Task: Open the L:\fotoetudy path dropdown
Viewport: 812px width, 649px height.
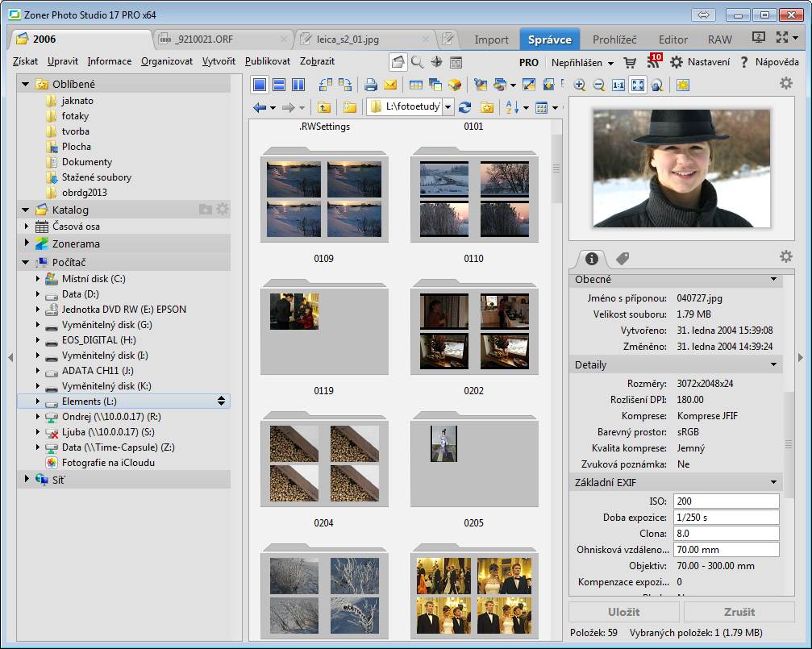Action: point(448,107)
